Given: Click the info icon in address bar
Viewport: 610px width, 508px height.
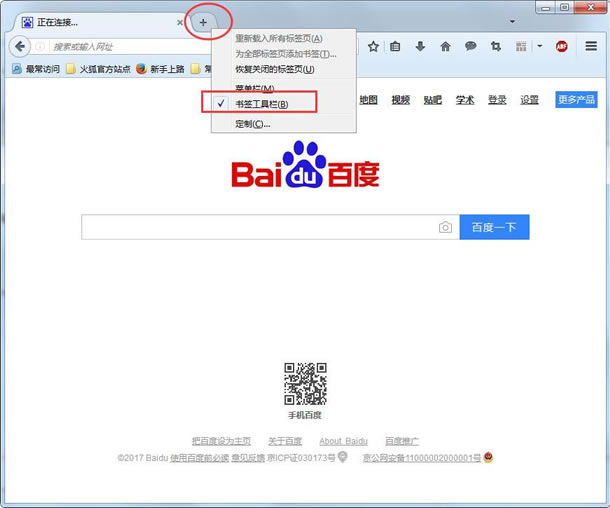Looking at the screenshot, I should pyautogui.click(x=40, y=47).
